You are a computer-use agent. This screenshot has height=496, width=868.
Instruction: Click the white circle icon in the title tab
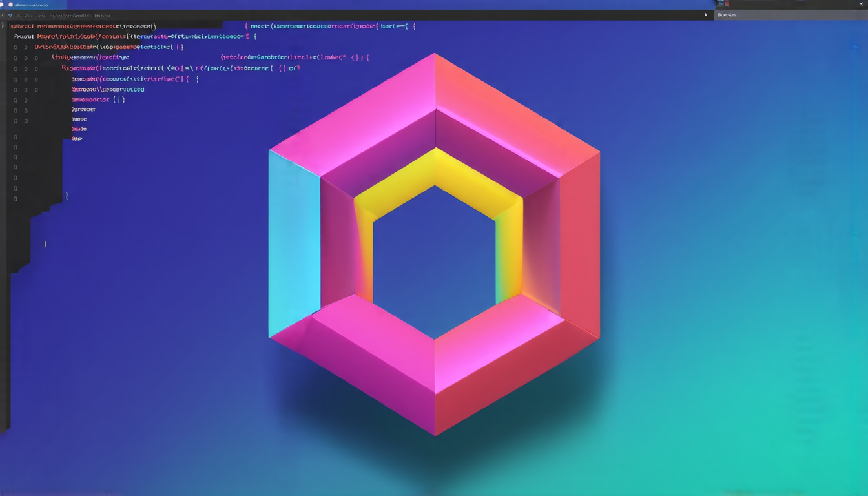(10, 5)
